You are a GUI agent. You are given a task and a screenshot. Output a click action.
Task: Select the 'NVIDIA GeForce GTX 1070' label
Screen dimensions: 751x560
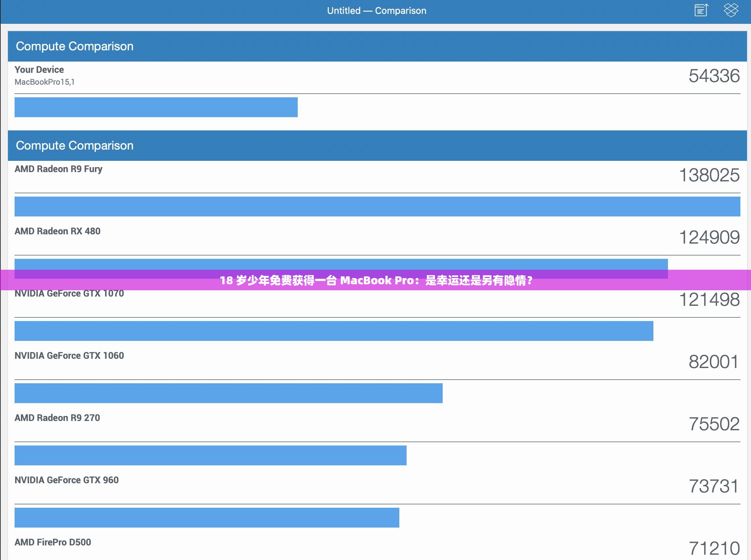click(69, 294)
